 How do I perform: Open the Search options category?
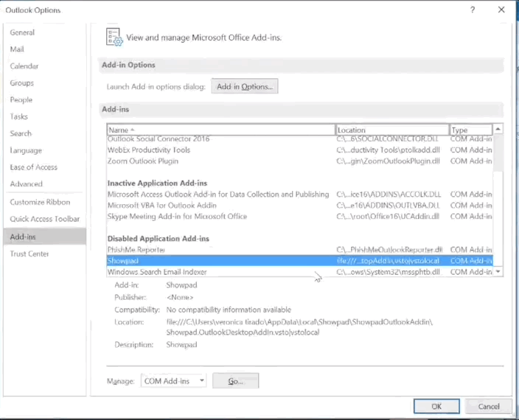click(21, 133)
